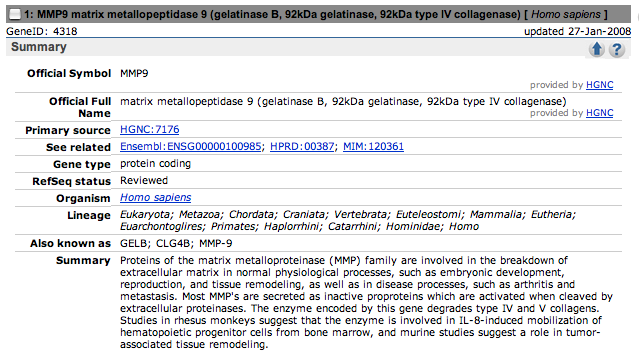Click the gray Summary section header label
639x364 pixels.
39,47
